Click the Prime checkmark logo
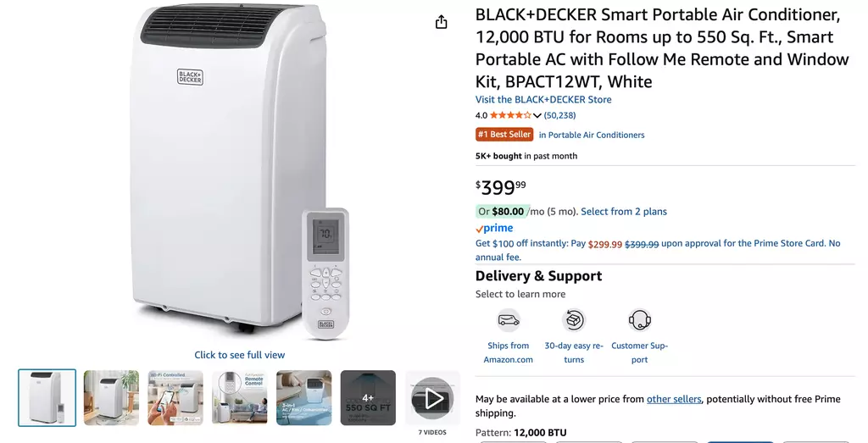Image resolution: width=868 pixels, height=443 pixels. click(494, 228)
